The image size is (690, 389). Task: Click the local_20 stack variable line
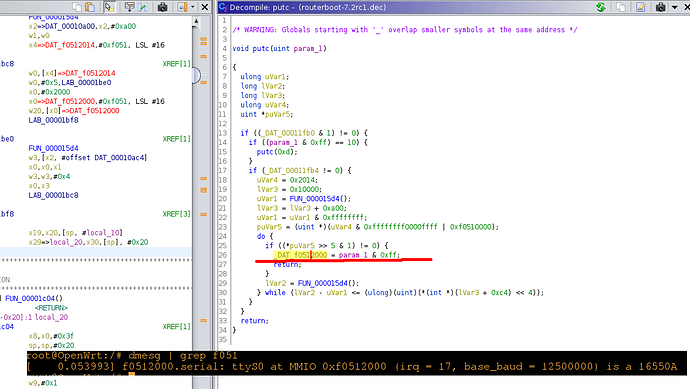click(x=34, y=317)
